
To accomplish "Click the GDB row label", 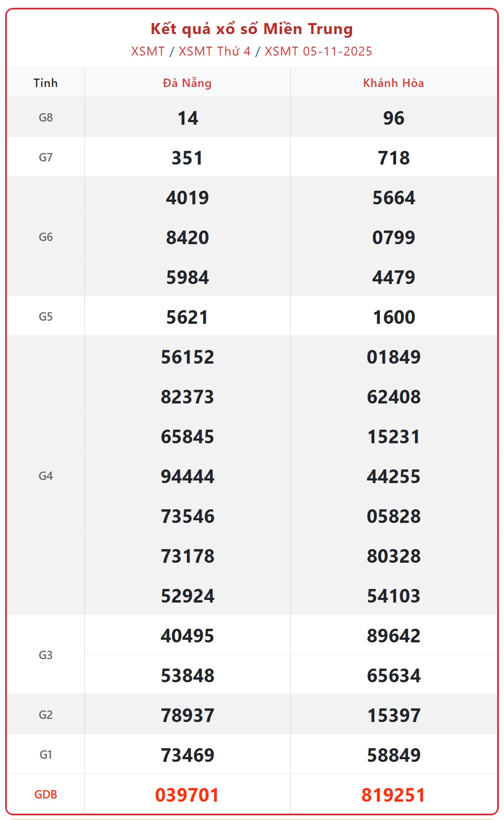I will point(46,794).
